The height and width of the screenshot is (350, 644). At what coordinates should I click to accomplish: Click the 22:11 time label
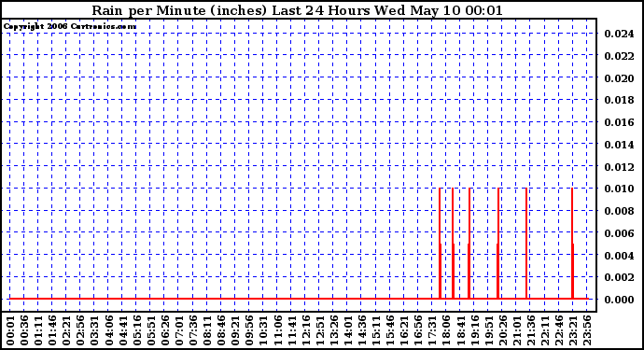544,330
